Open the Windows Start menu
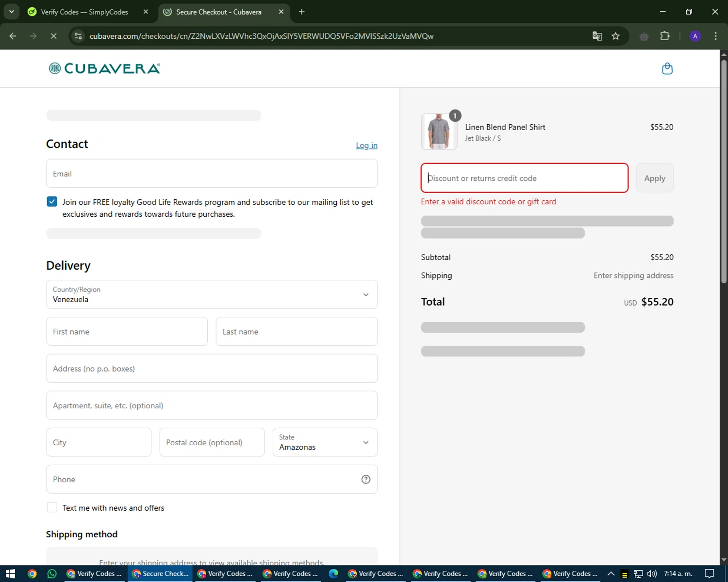The image size is (728, 582). pyautogui.click(x=10, y=574)
